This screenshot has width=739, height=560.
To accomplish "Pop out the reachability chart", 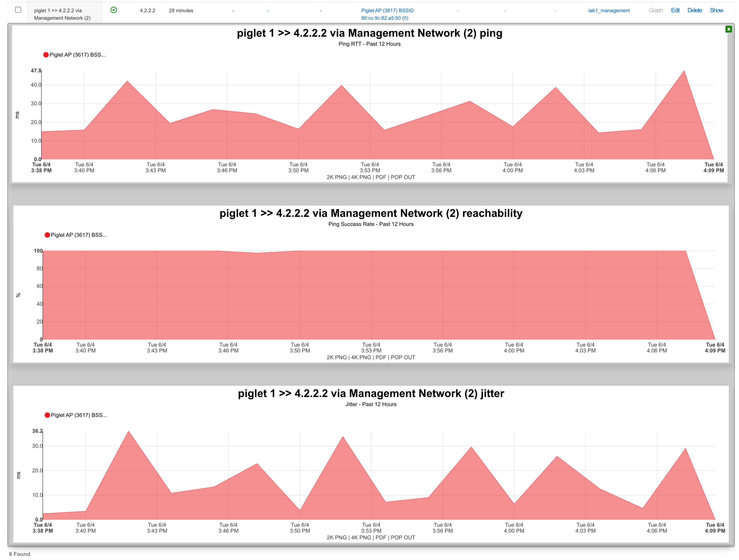I will 403,357.
